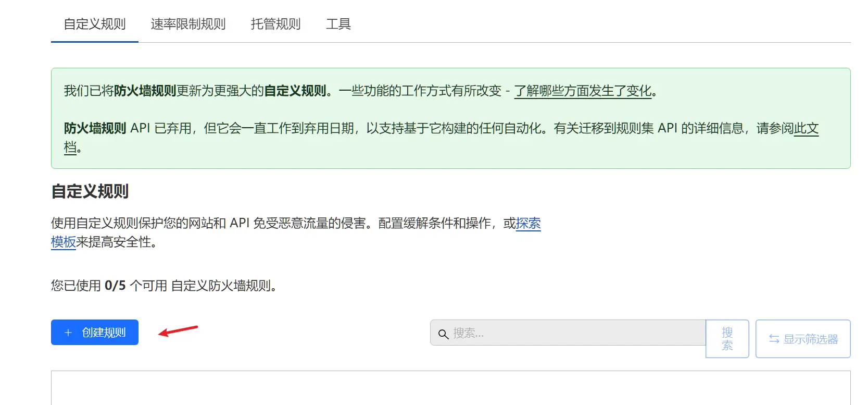Viewport: 868px width, 405px height.
Task: Click the empty rules list panel
Action: coord(450,388)
